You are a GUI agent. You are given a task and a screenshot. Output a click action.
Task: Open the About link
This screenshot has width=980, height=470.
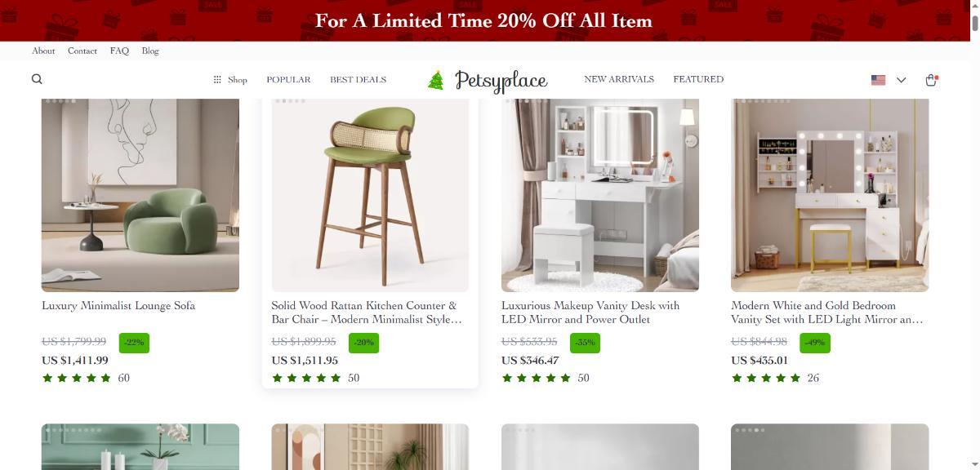point(43,51)
